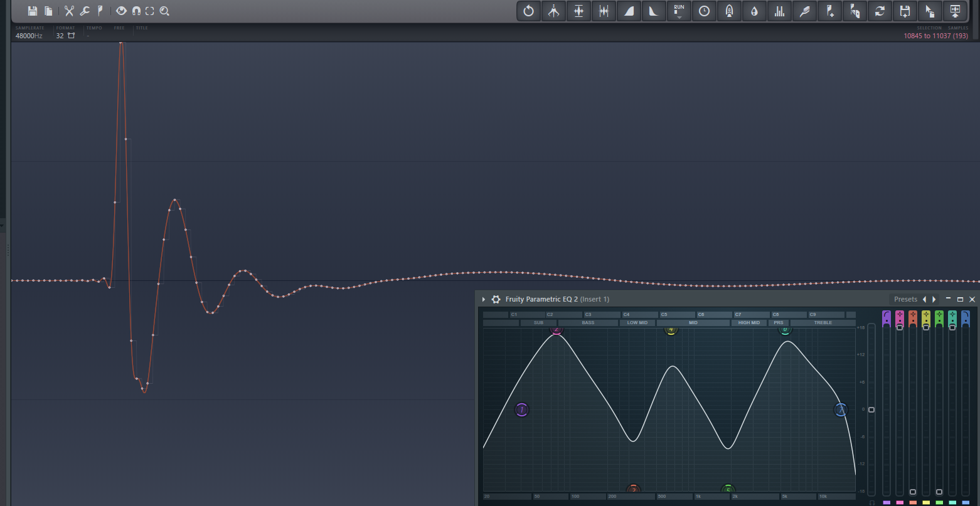Click the bracket select-all icon
This screenshot has width=980, height=506.
149,11
